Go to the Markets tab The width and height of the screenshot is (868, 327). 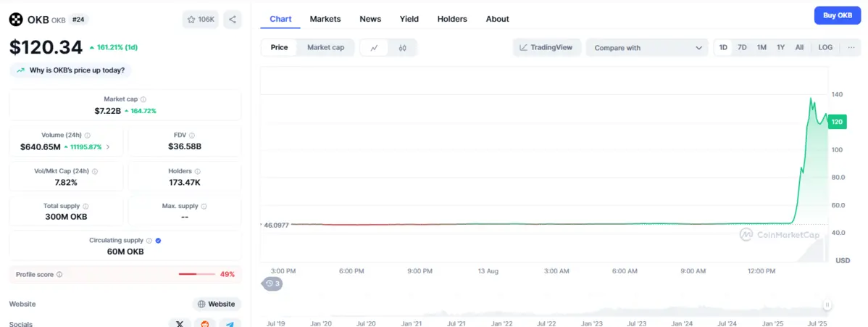click(325, 19)
